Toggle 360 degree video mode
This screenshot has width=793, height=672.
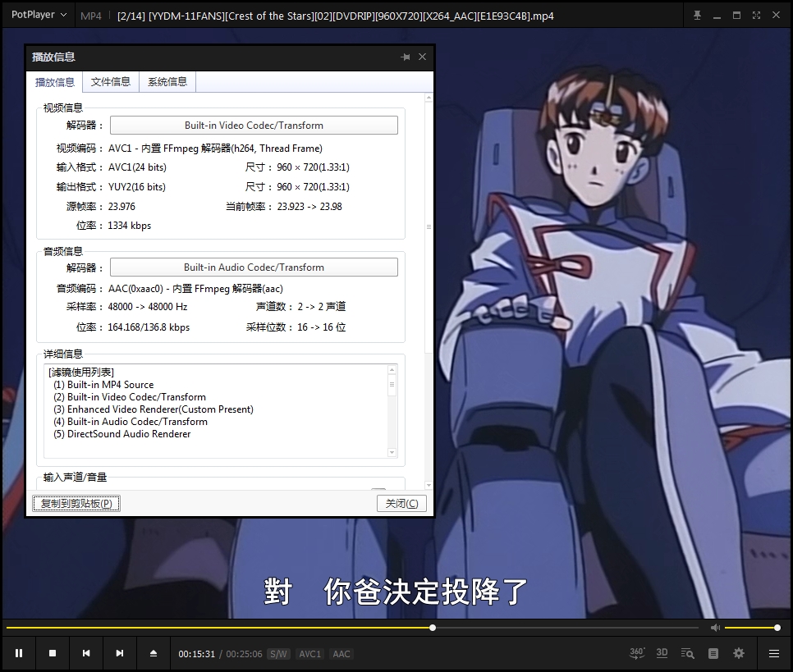(x=637, y=653)
